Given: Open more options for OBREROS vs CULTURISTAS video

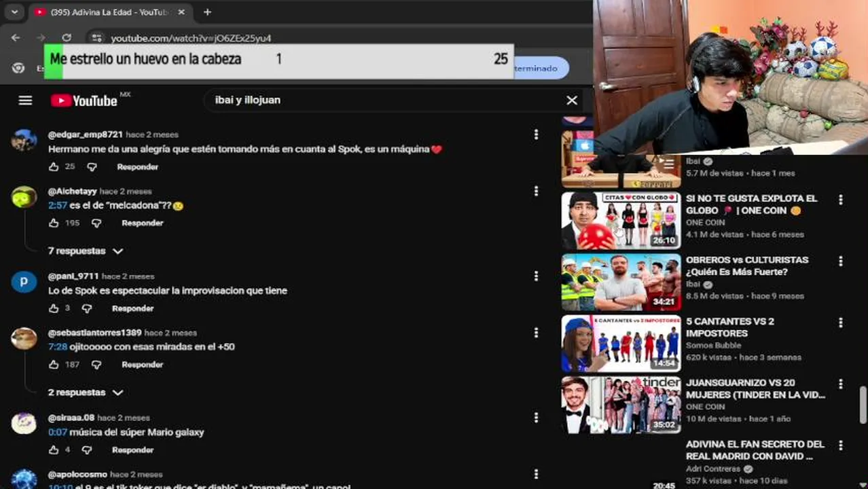Looking at the screenshot, I should coord(841,261).
